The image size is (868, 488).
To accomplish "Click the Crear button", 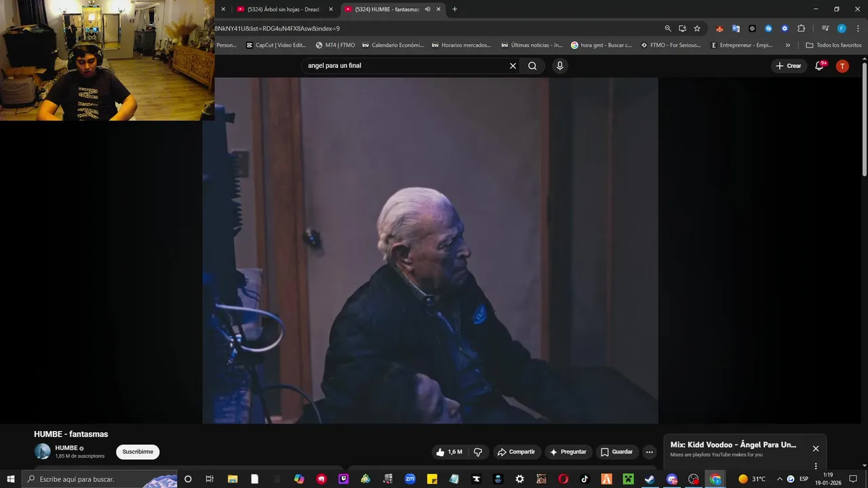I will tap(789, 66).
